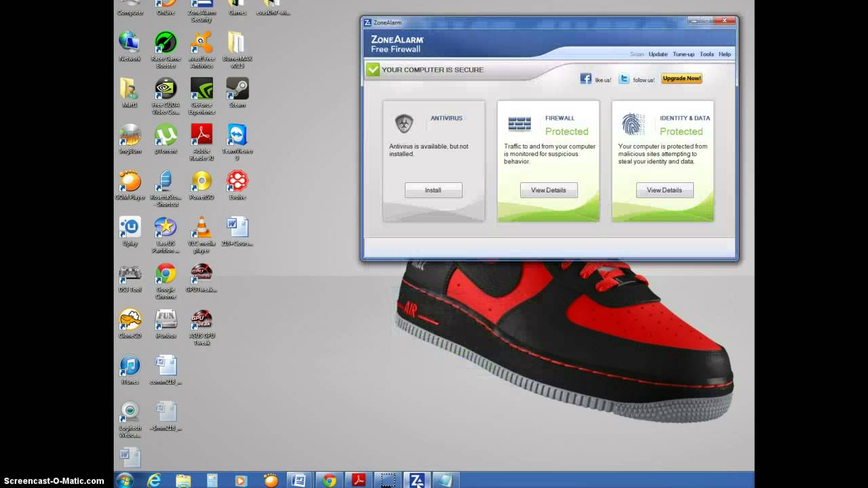
Task: Click the 'like us!' link
Action: tap(603, 80)
